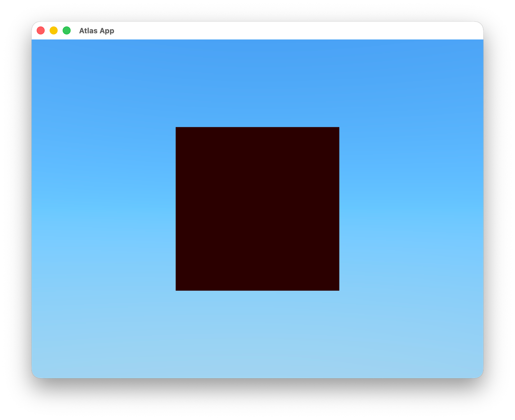
Task: Click the green zoom button
Action: pyautogui.click(x=67, y=31)
